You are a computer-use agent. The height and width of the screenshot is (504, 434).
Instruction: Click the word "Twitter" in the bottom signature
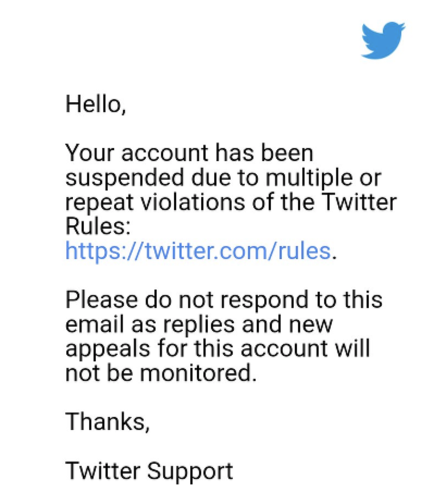tap(103, 471)
